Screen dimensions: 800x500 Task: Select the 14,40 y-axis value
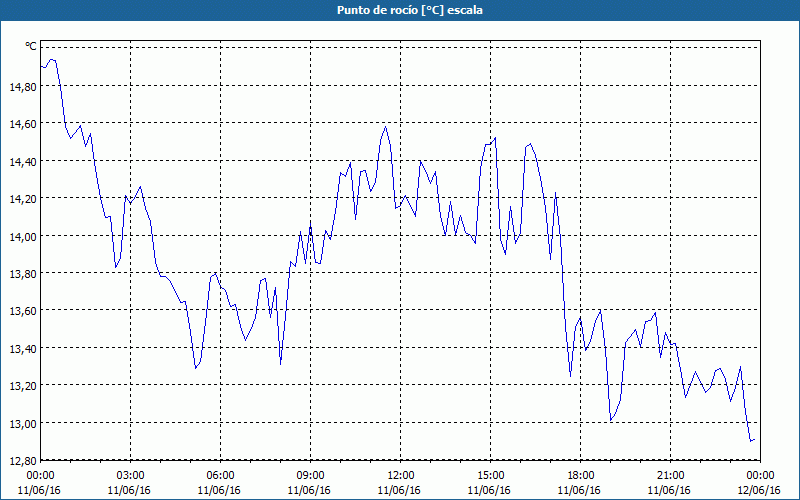pos(23,162)
